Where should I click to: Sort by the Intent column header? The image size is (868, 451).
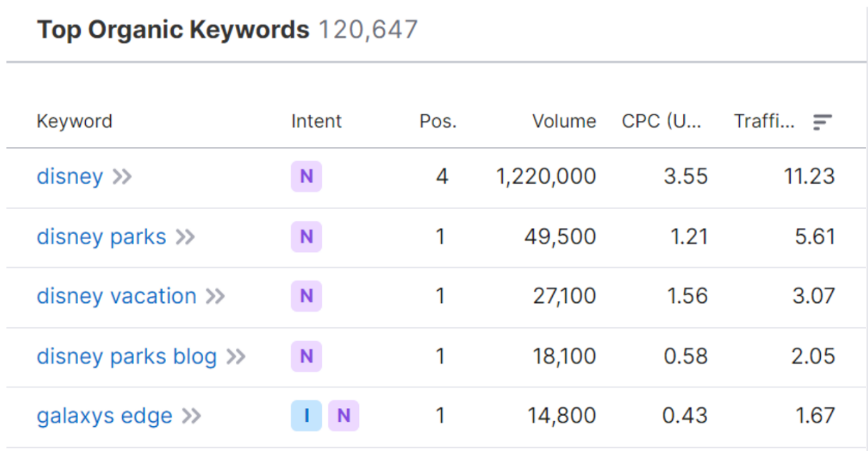(317, 122)
